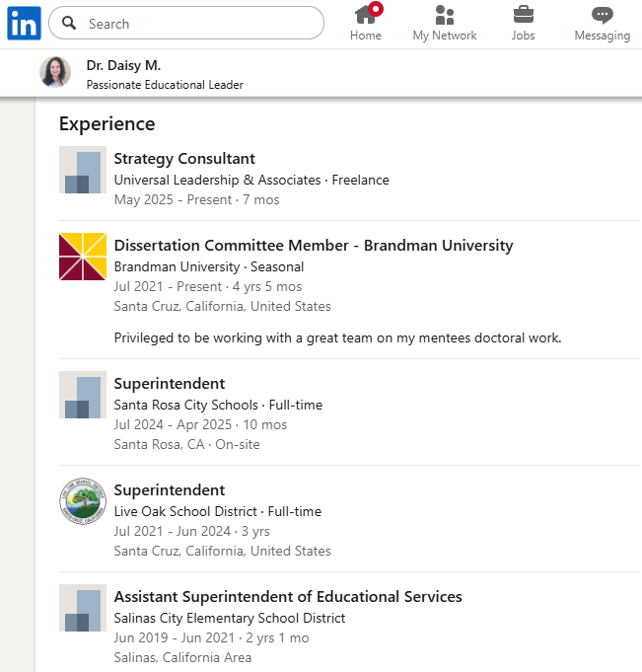This screenshot has height=672, width=642.
Task: Open Messaging chat bubble icon
Action: (x=602, y=16)
